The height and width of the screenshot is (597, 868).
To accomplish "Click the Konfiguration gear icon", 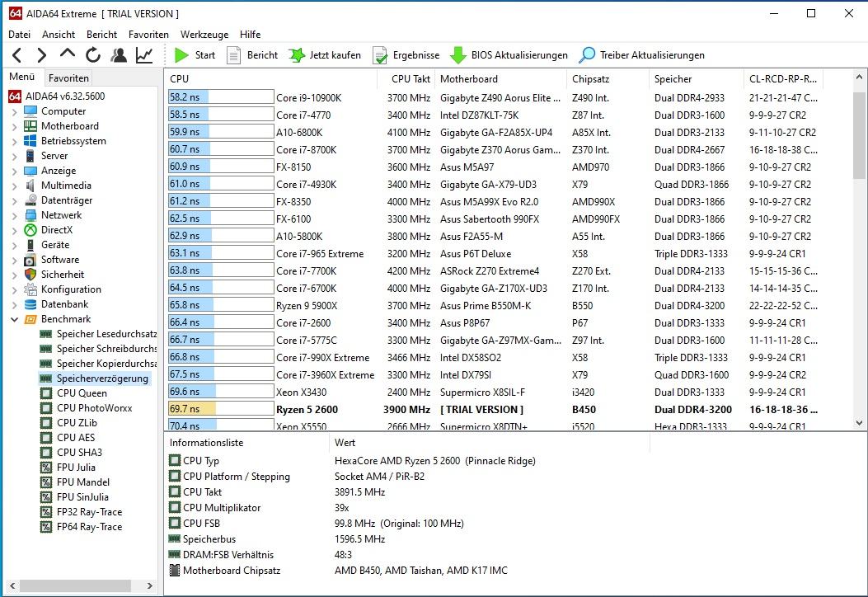I will point(30,289).
